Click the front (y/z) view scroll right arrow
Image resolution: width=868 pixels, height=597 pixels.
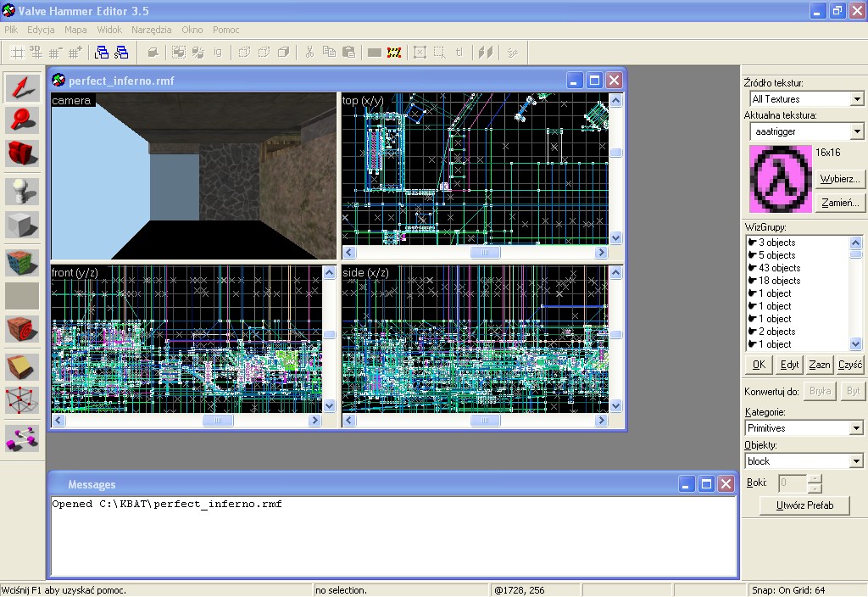click(x=315, y=421)
